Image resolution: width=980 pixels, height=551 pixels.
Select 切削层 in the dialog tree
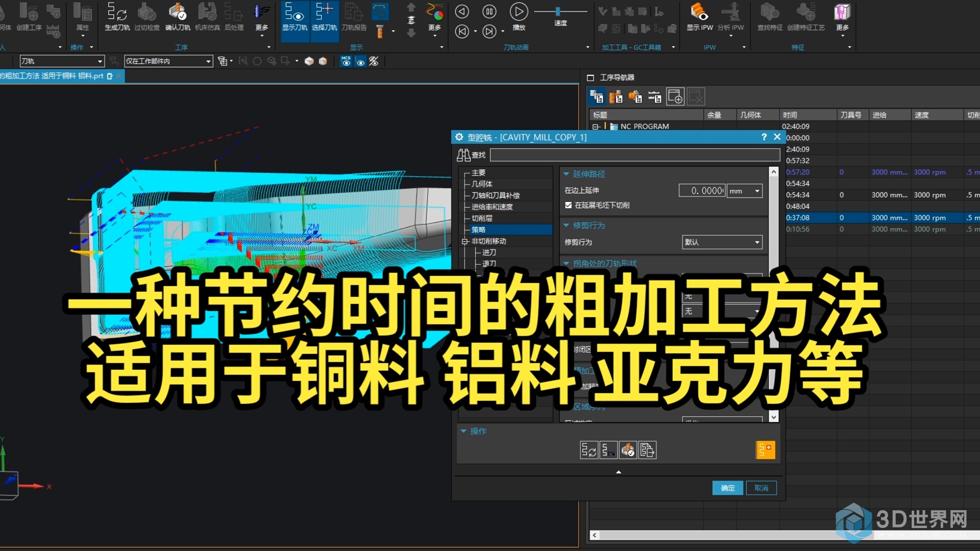tap(482, 218)
